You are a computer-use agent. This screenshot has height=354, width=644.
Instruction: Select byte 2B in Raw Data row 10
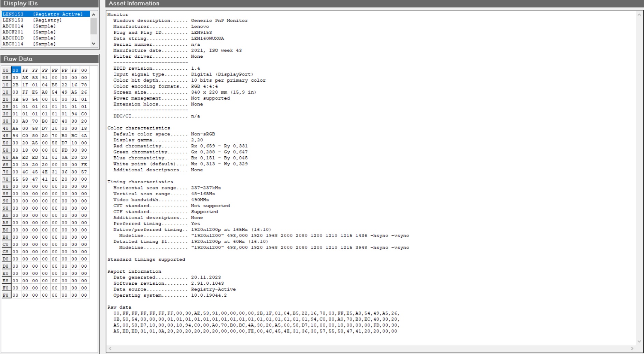point(15,85)
